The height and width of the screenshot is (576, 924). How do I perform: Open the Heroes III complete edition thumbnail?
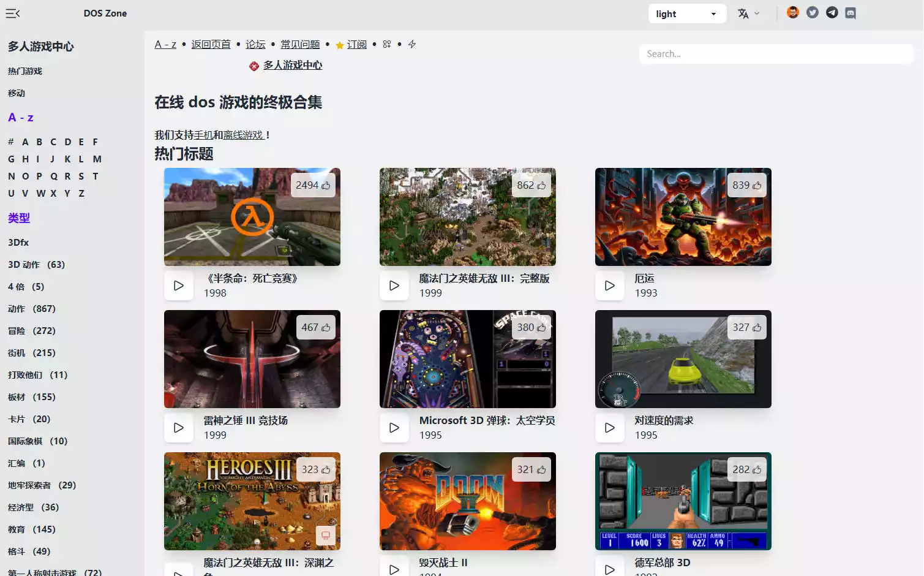(468, 217)
